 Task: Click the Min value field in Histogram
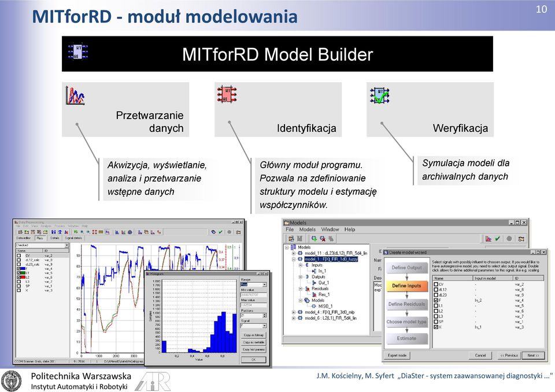(x=253, y=295)
